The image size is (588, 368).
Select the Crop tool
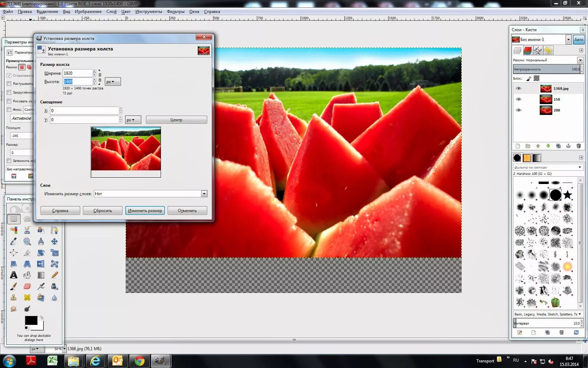27,253
